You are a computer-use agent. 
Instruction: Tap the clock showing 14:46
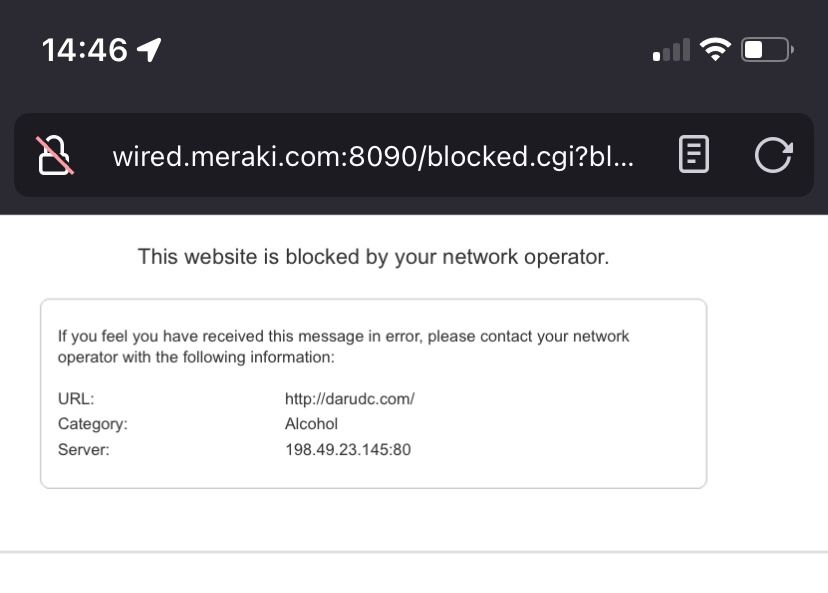tap(84, 48)
